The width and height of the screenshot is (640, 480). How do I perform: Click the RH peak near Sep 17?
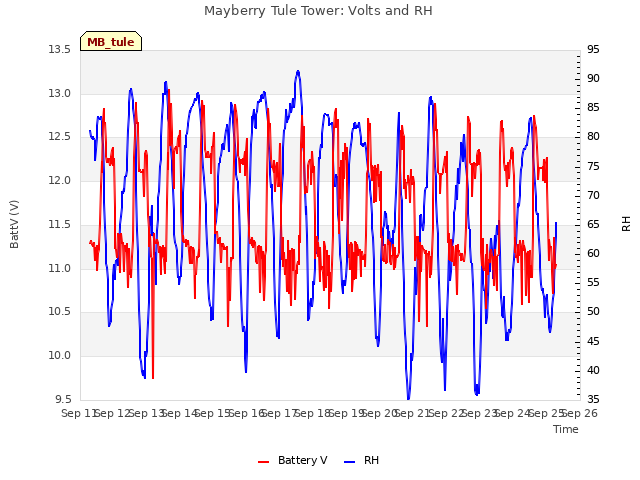point(298,72)
